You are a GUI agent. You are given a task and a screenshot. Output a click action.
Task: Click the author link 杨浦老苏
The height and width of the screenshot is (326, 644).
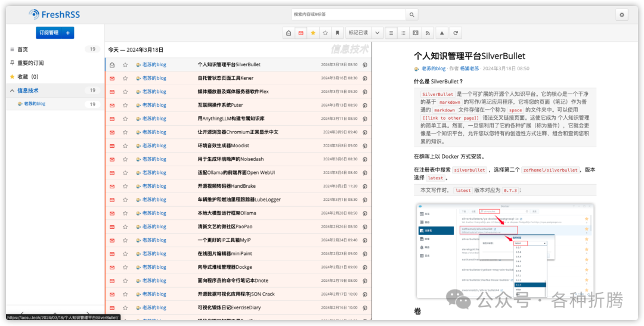point(469,69)
